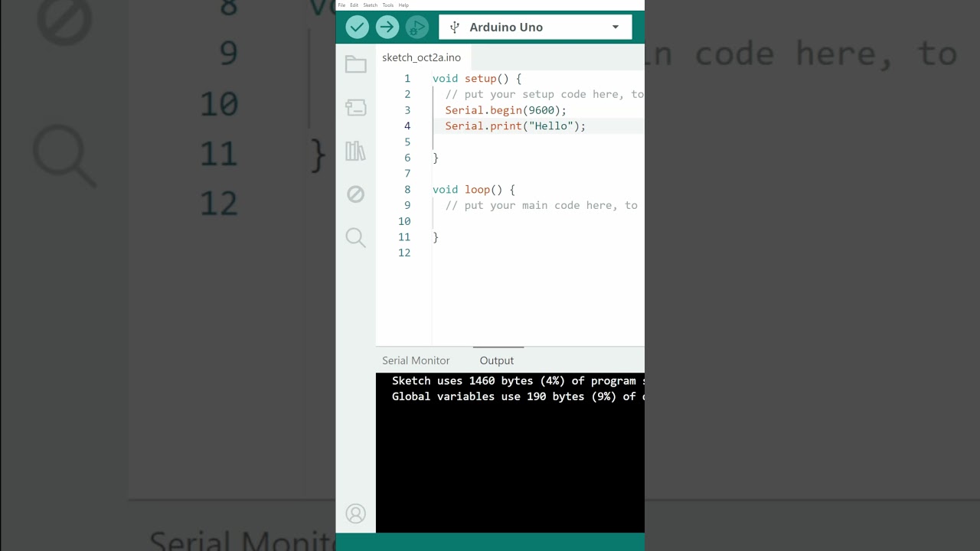This screenshot has width=980, height=551.
Task: Open the Sketchbook folder icon
Action: tap(356, 64)
